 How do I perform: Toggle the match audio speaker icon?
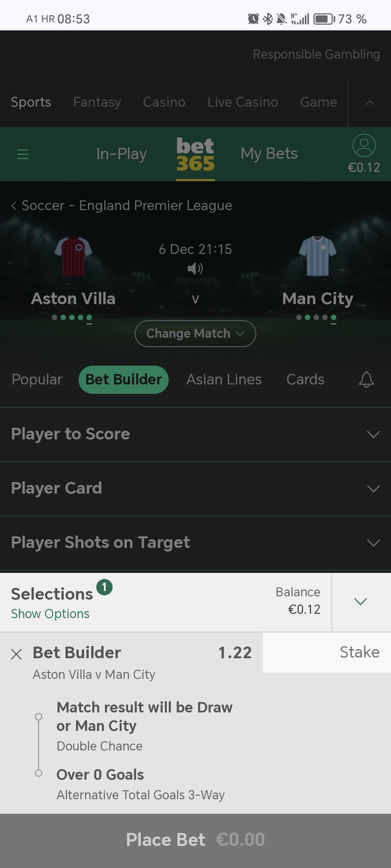tap(195, 269)
